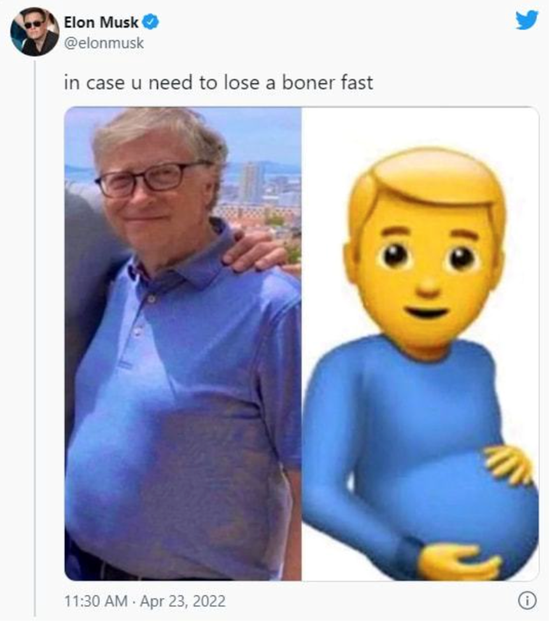The image size is (550, 625).
Task: Click the Twitter bird logo
Action: tap(527, 20)
